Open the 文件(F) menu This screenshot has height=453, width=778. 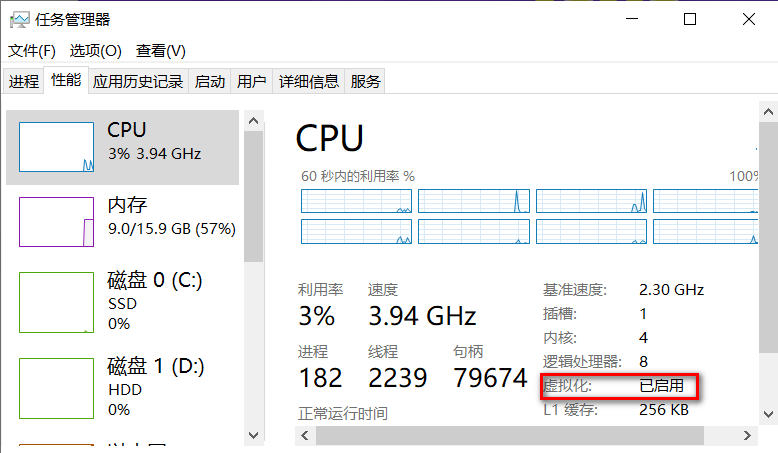pos(32,51)
